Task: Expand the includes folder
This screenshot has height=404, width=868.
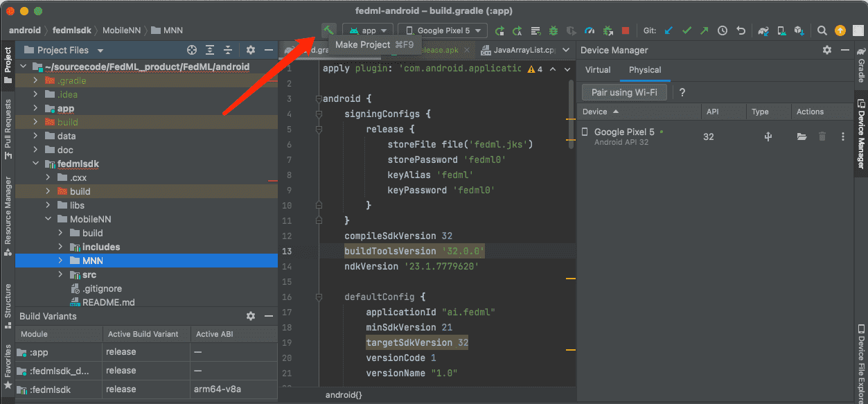Action: click(x=60, y=247)
